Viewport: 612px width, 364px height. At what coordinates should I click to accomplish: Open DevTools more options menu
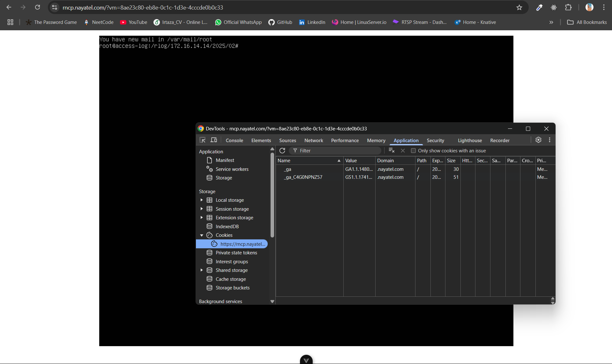pos(549,140)
